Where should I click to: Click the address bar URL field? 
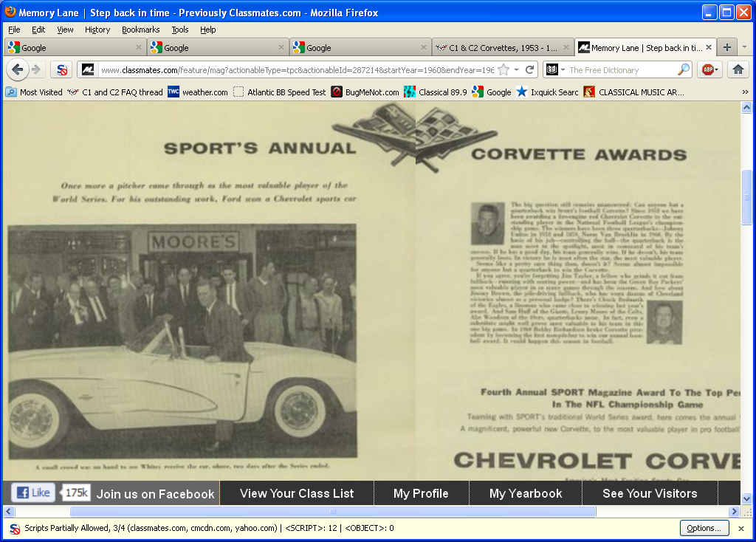[x=297, y=70]
